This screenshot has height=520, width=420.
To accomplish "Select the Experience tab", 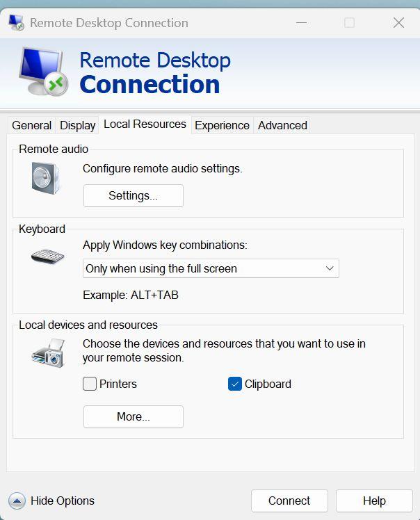I will coord(222,125).
